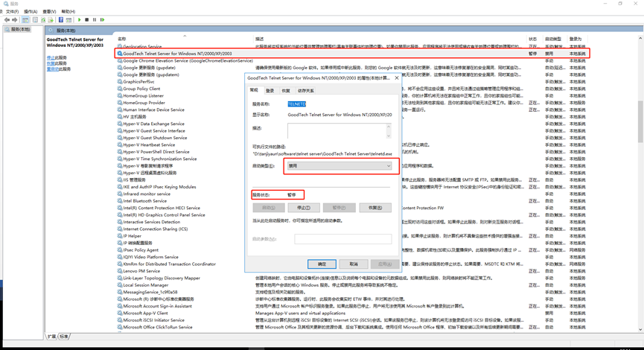The width and height of the screenshot is (644, 350).
Task: Click the Pause Service toolbar icon
Action: click(95, 19)
